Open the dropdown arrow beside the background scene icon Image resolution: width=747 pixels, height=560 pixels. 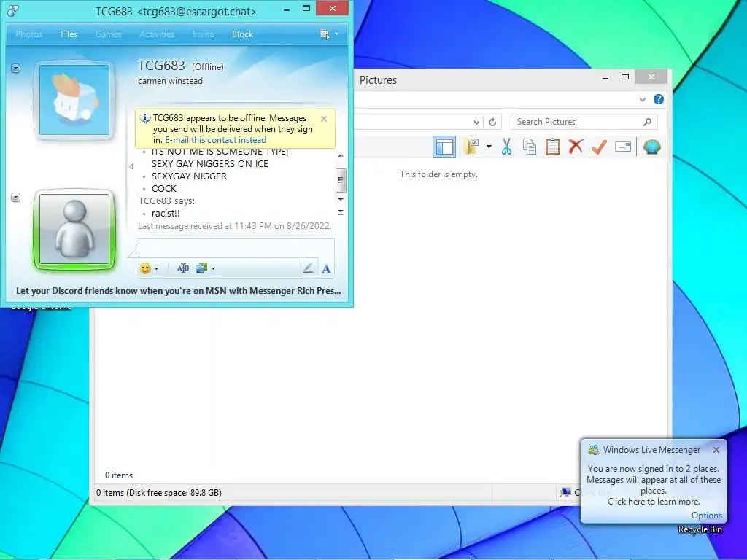click(x=214, y=269)
